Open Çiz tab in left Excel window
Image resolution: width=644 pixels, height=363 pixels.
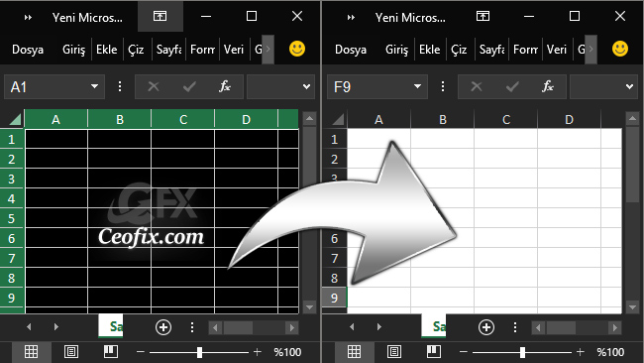pyautogui.click(x=136, y=50)
